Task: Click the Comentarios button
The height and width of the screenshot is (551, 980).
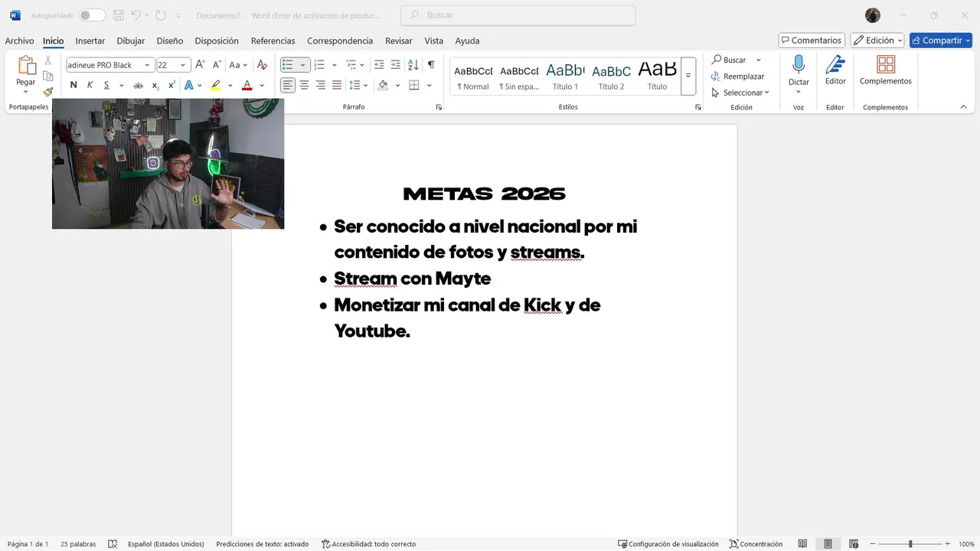Action: pos(812,41)
